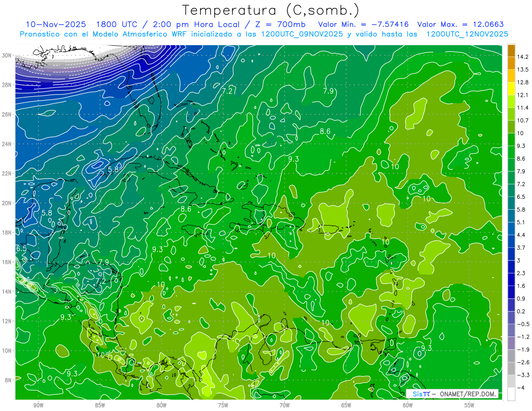Click the "8N" latitude axis label
The width and height of the screenshot is (532, 411).
[x=8, y=380]
